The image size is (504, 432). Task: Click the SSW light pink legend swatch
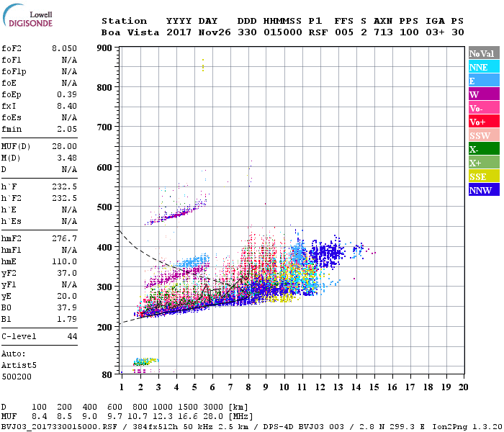click(484, 135)
